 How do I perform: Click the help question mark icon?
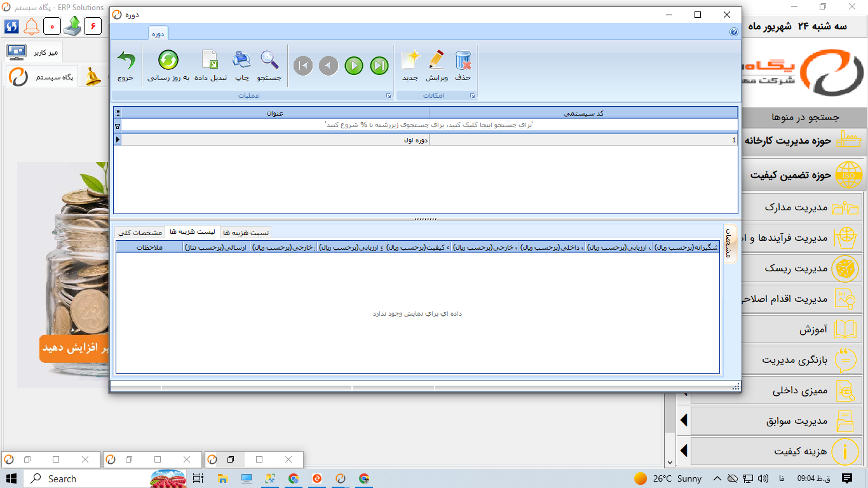click(734, 32)
